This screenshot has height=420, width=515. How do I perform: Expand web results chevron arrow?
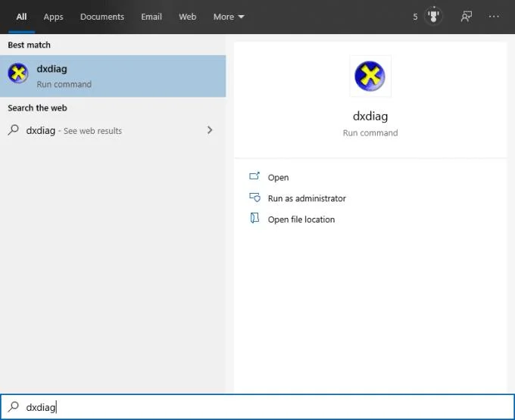pyautogui.click(x=210, y=130)
